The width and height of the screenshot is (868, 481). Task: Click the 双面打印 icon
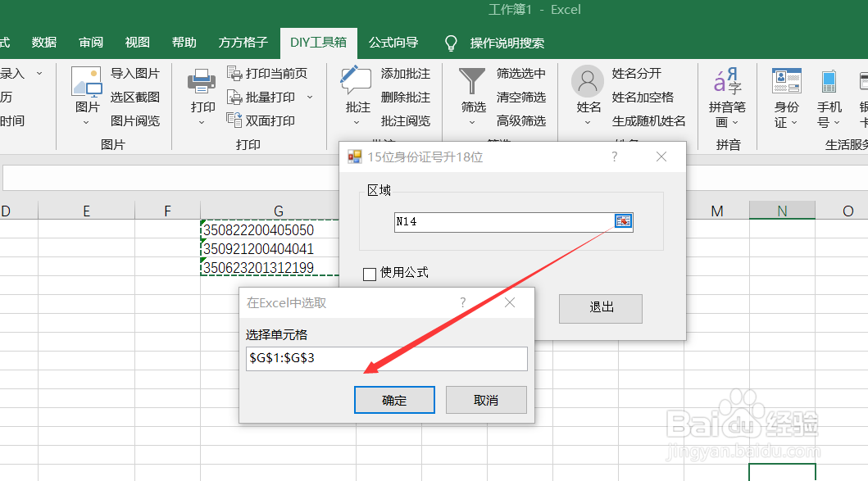[x=234, y=120]
